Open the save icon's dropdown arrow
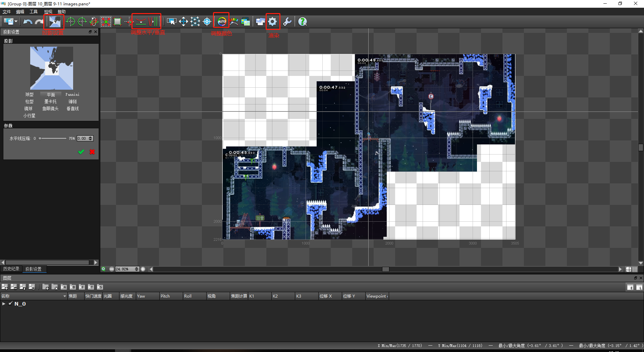 pyautogui.click(x=16, y=21)
